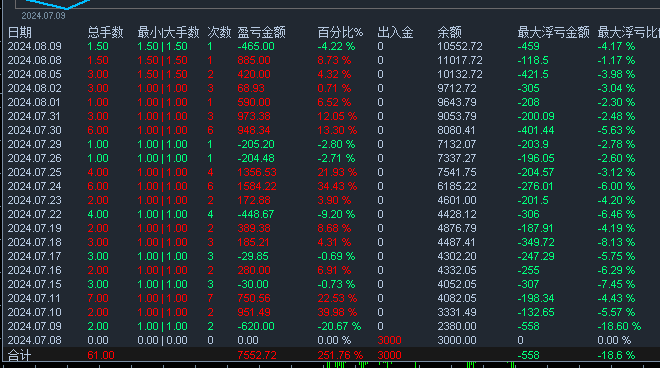This screenshot has height=368, width=660.
Task: Click the -18.60 % max floating loss ratio
Action: [619, 326]
